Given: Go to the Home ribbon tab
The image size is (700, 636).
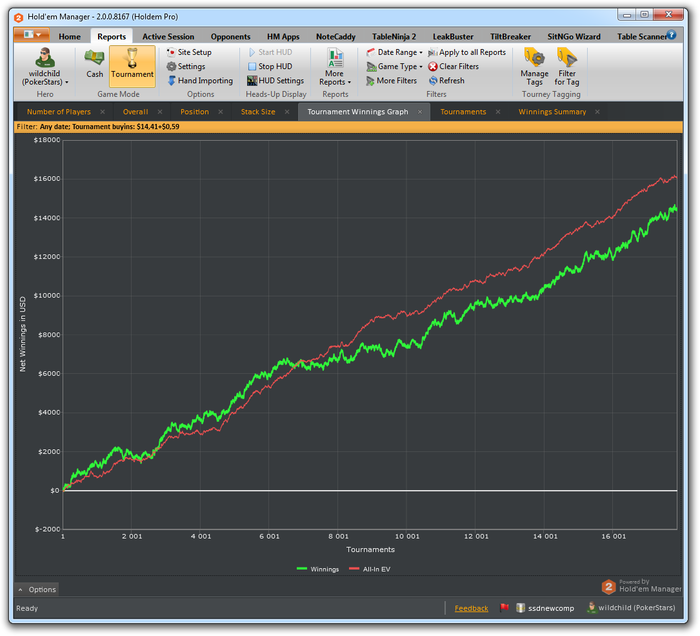Looking at the screenshot, I should [x=70, y=37].
